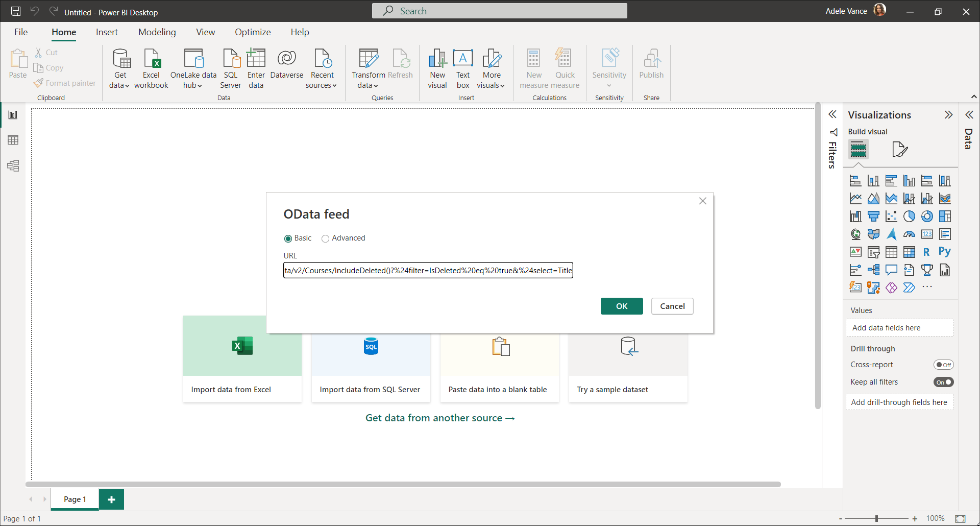This screenshot has height=526, width=980.
Task: Open the Dataverse connector
Action: (x=286, y=59)
